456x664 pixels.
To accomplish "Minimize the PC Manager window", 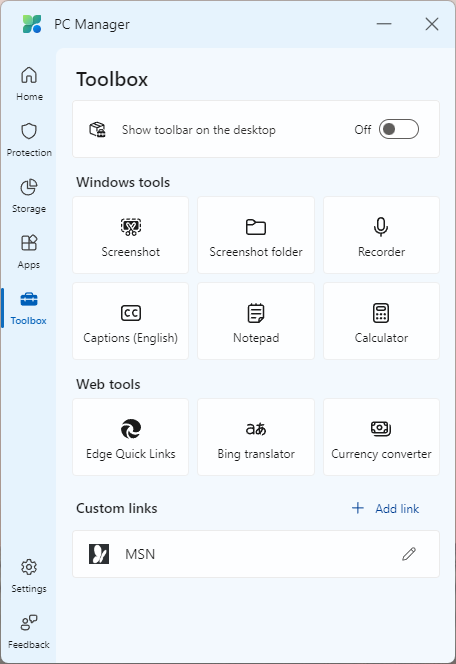I will pos(384,24).
